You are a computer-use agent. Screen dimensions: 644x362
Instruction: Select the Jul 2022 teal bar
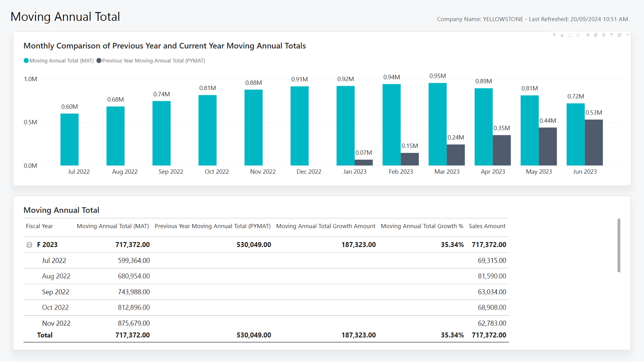click(69, 139)
